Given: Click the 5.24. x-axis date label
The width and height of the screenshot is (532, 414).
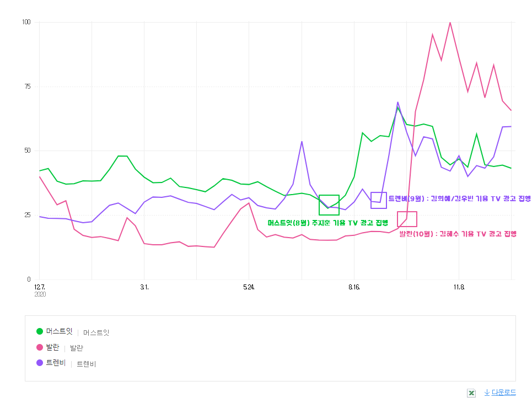Looking at the screenshot, I should (x=249, y=287).
